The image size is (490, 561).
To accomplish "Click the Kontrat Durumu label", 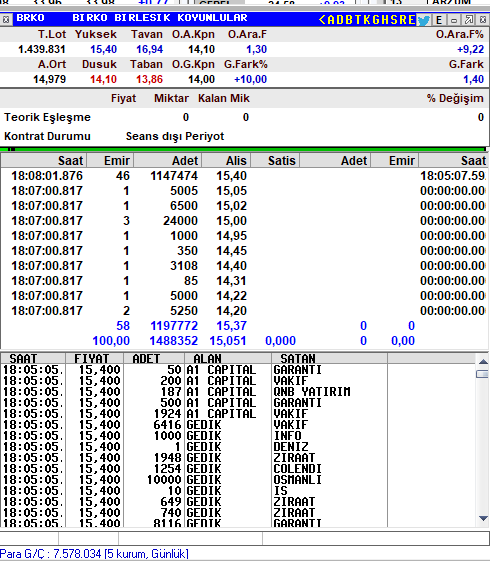I will [47, 136].
